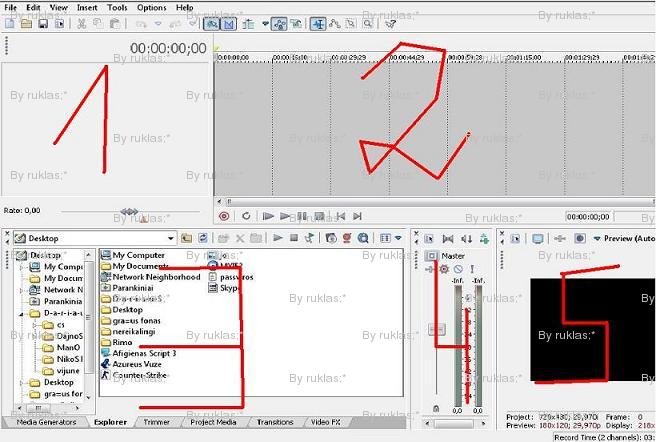Open Master FX gear icon
The image size is (656, 442).
tap(444, 269)
